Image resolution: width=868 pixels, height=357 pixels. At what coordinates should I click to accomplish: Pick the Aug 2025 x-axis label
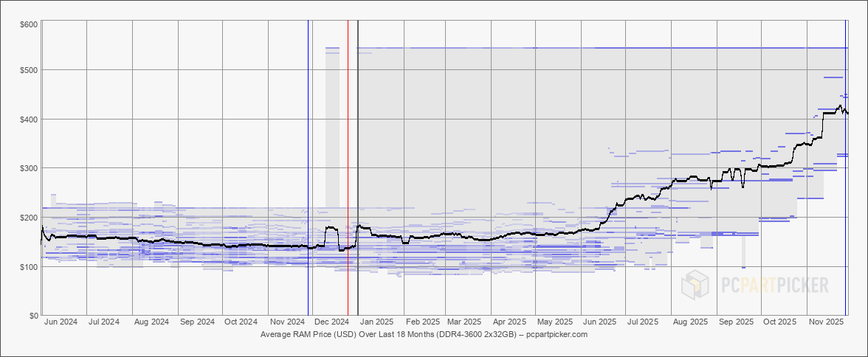(x=691, y=322)
